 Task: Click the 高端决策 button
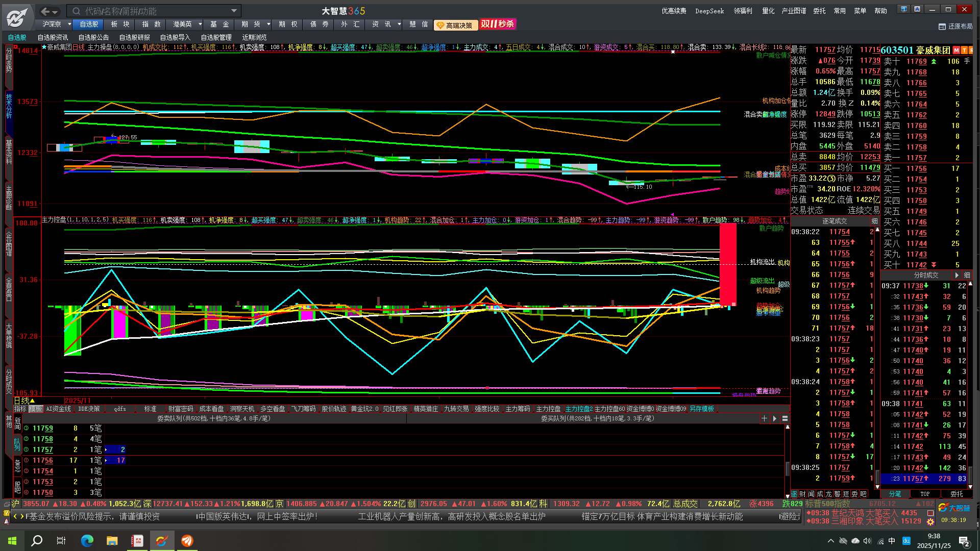pyautogui.click(x=455, y=25)
